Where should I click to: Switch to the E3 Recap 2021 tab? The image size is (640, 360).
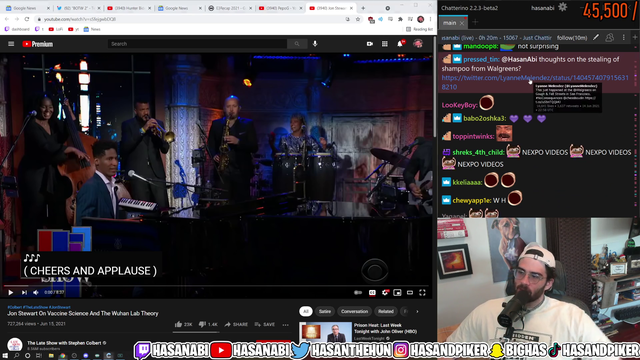tap(229, 8)
